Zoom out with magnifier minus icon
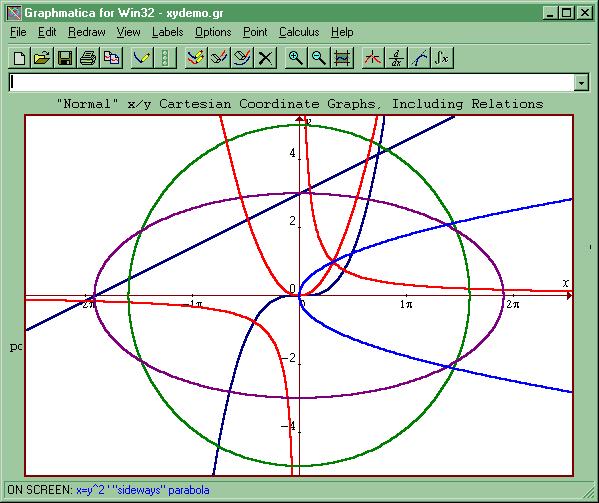This screenshot has height=503, width=599. [x=319, y=58]
